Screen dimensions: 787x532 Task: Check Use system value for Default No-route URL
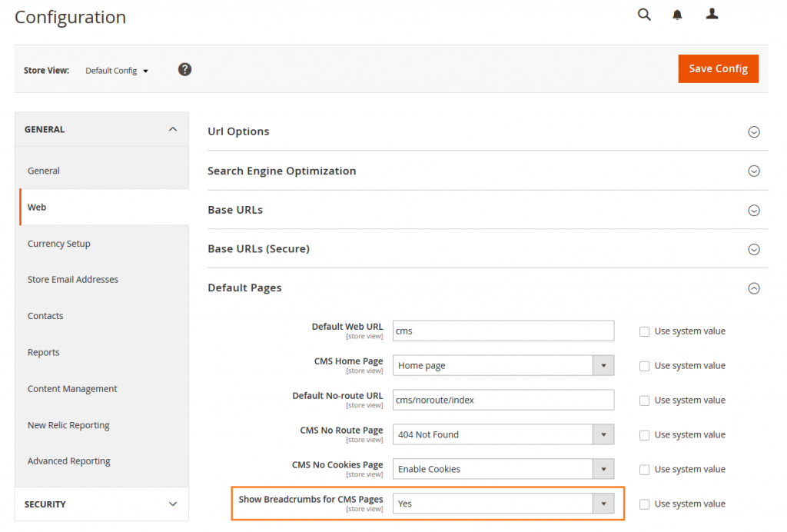coord(644,401)
